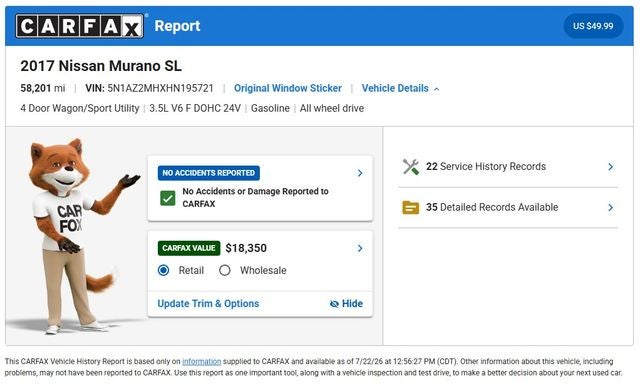Viewport: 640px width, 385px height.
Task: Open 35 Detailed Records Available chevron
Action: click(611, 207)
